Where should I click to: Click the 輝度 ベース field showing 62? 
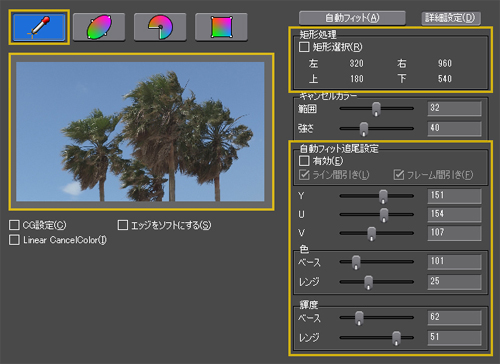coord(454,318)
